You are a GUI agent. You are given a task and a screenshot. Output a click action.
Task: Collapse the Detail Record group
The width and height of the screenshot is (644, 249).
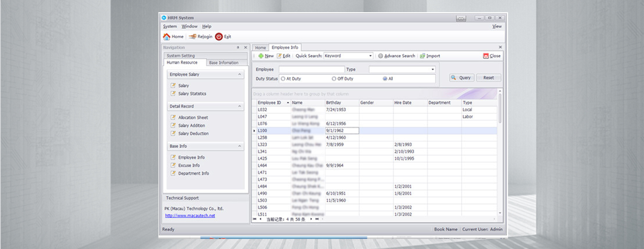(239, 106)
